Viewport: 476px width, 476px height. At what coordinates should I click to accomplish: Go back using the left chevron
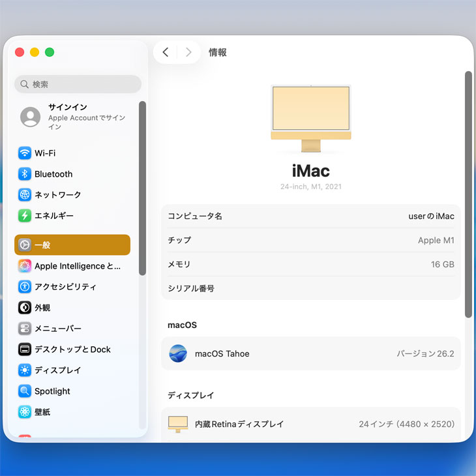click(x=166, y=52)
